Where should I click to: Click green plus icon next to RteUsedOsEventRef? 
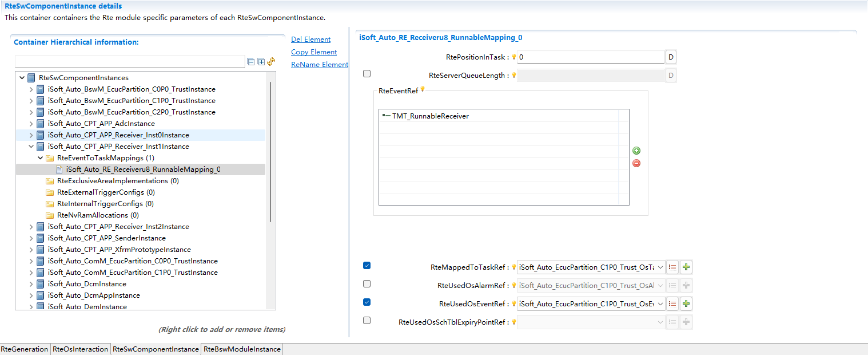(x=686, y=304)
